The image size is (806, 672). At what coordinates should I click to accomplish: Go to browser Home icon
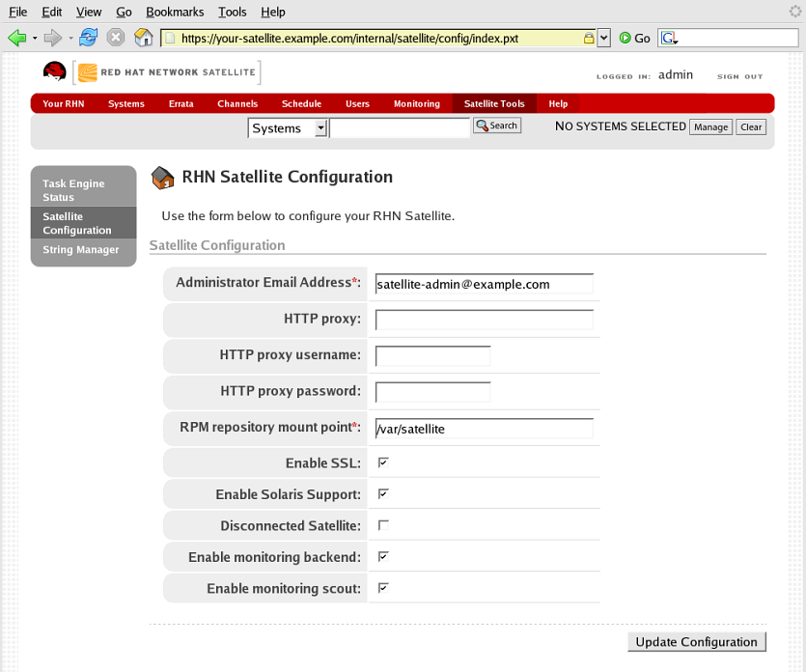[x=144, y=38]
